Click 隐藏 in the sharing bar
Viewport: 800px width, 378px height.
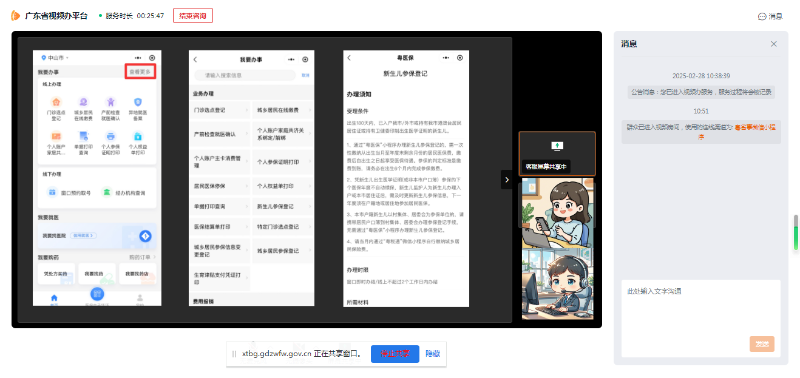(433, 354)
